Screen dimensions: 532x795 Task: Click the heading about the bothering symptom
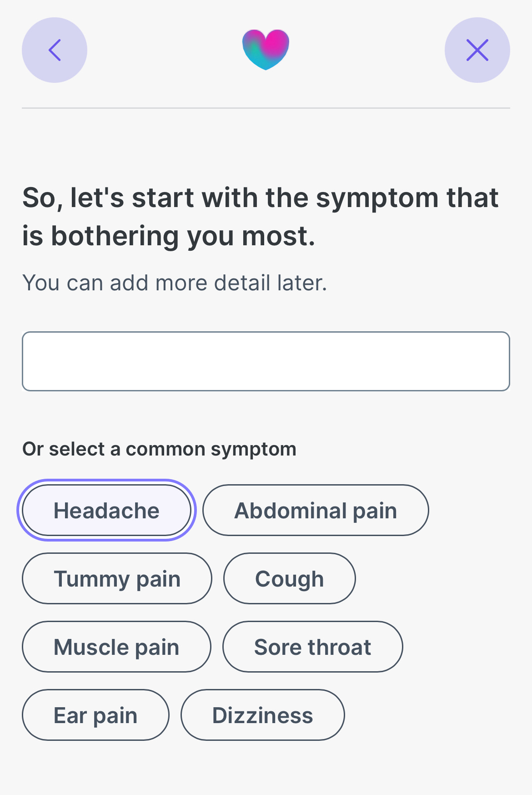click(x=261, y=217)
